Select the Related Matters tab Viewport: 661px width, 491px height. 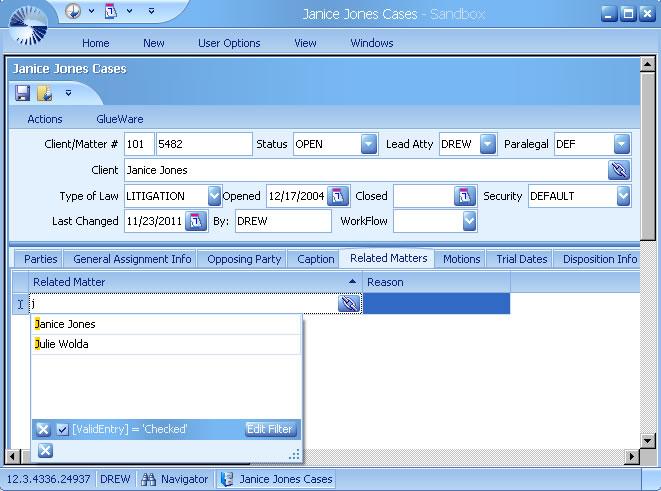click(389, 258)
